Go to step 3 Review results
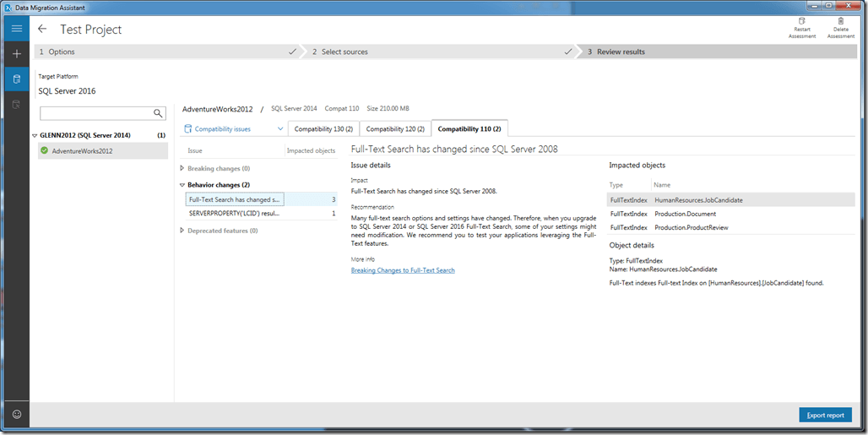 [719, 52]
